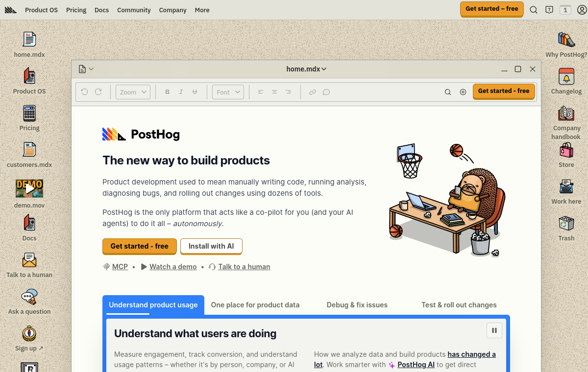Toggle italic formatting
The width and height of the screenshot is (588, 372).
tap(181, 92)
